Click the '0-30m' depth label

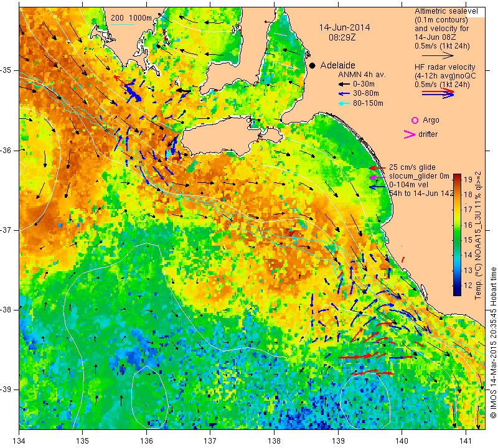tap(364, 84)
